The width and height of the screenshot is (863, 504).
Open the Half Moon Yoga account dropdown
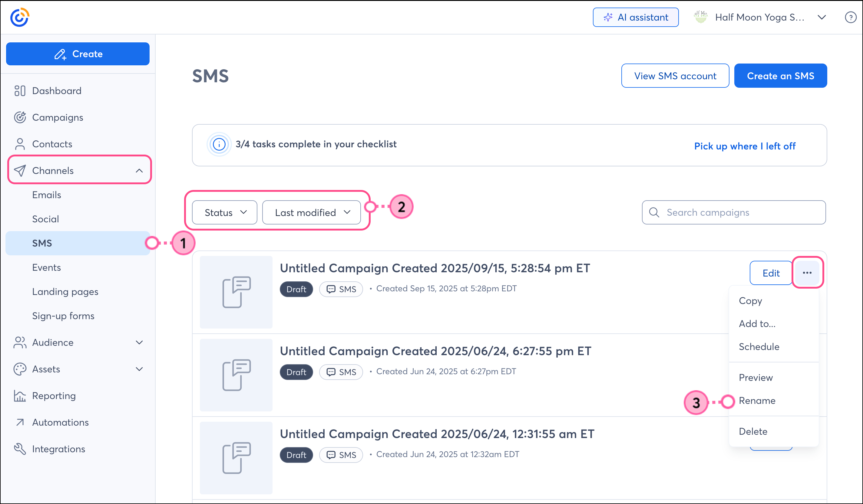tap(822, 17)
